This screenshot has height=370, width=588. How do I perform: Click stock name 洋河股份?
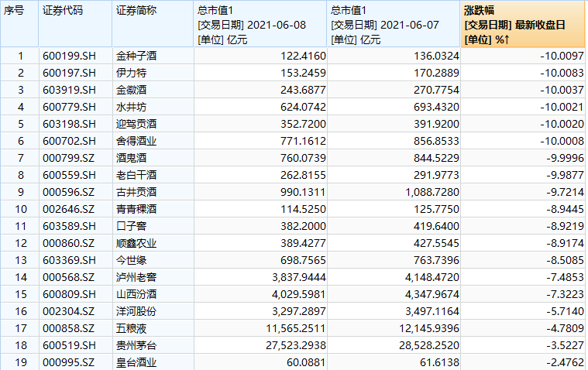(136, 311)
